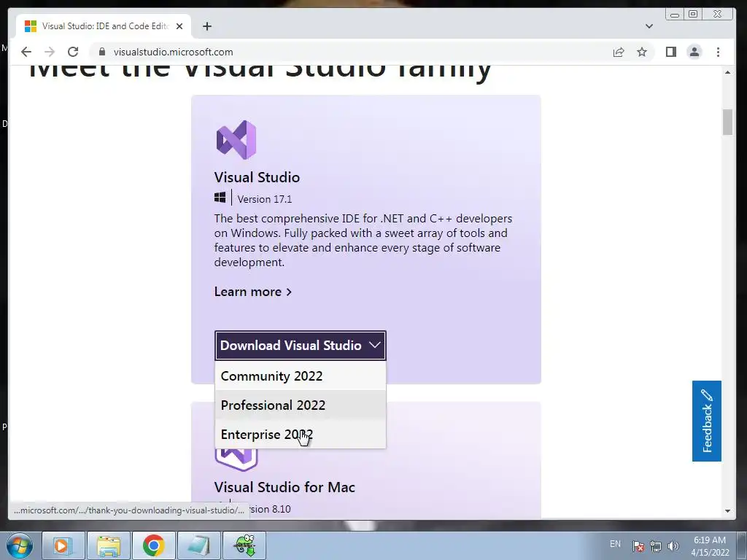Reload the page with the refresh icon
The width and height of the screenshot is (747, 560).
(73, 52)
